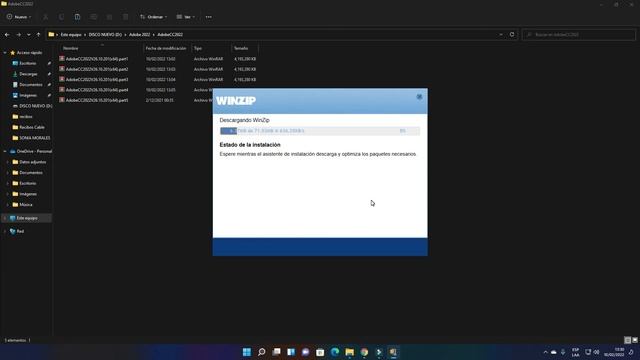
Task: Switch to the large icons view in status bar
Action: (635, 340)
